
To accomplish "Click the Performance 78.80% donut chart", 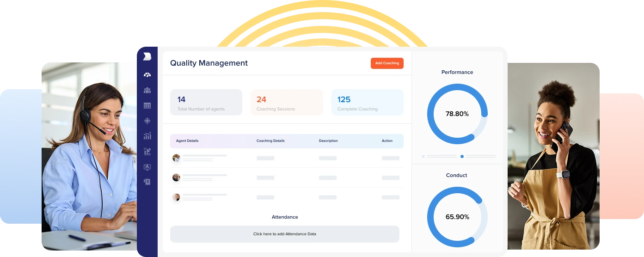I will pyautogui.click(x=457, y=114).
